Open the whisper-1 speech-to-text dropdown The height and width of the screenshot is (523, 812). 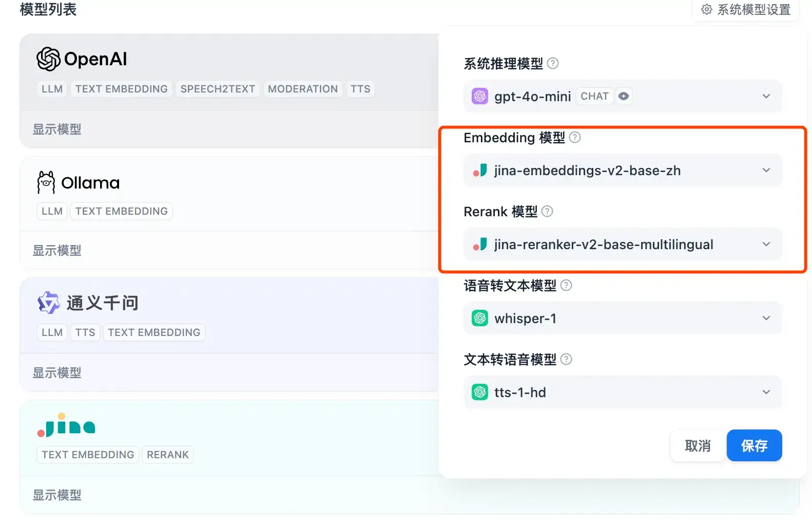[623, 318]
